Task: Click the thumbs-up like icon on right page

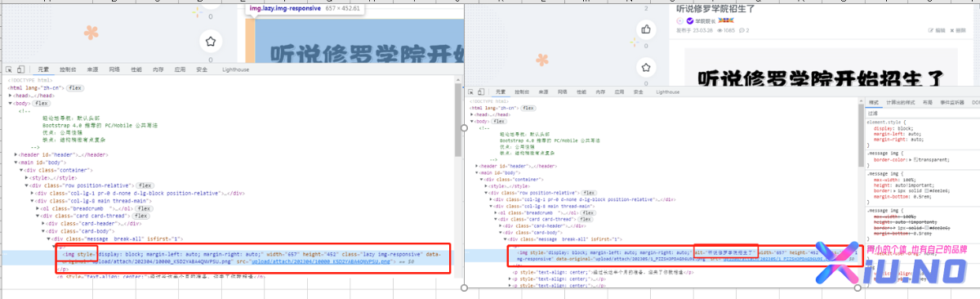Action: point(647,29)
